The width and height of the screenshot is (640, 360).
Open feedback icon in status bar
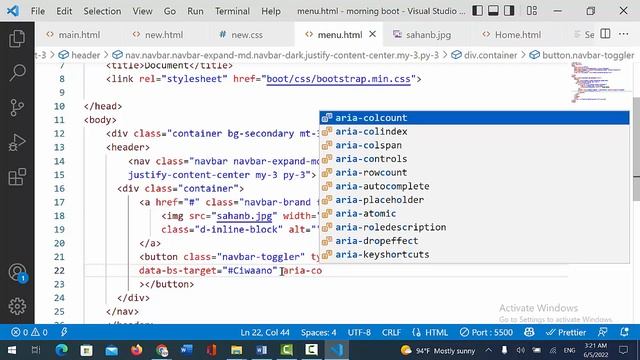[602, 332]
